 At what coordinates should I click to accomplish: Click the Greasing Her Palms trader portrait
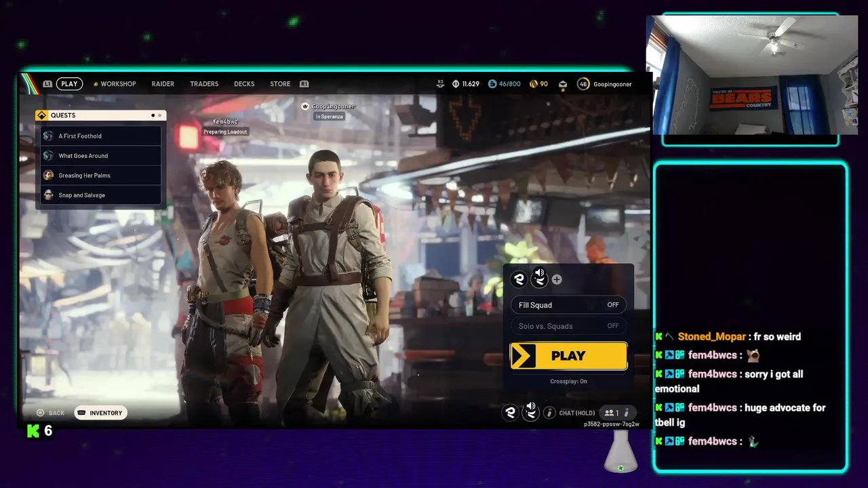[x=48, y=175]
